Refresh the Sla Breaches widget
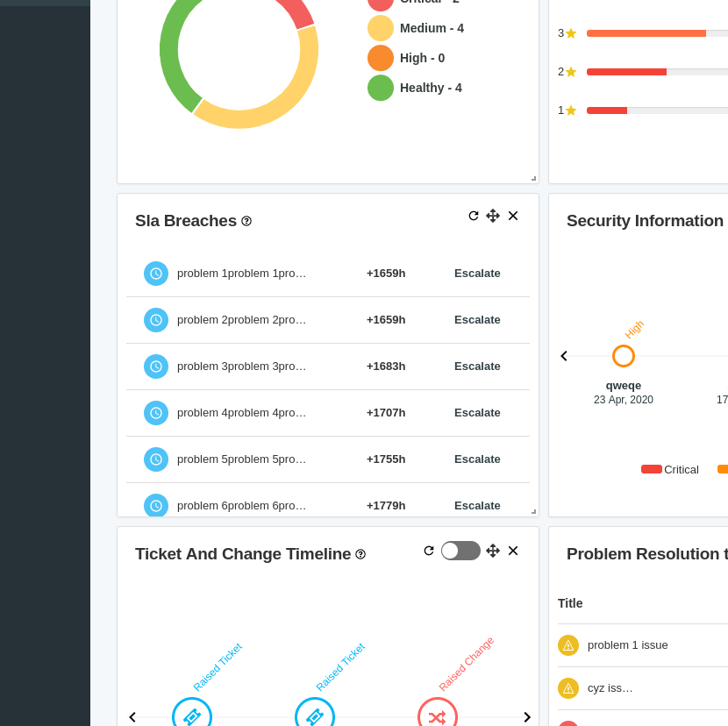 click(x=473, y=216)
